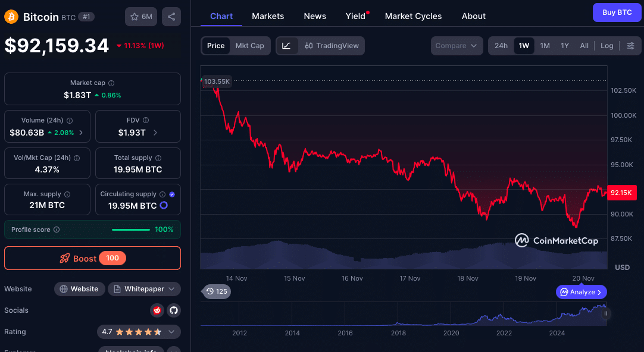Click the 18 Nov date on chart axis
Viewport: 644px width, 352px height.
pos(468,278)
